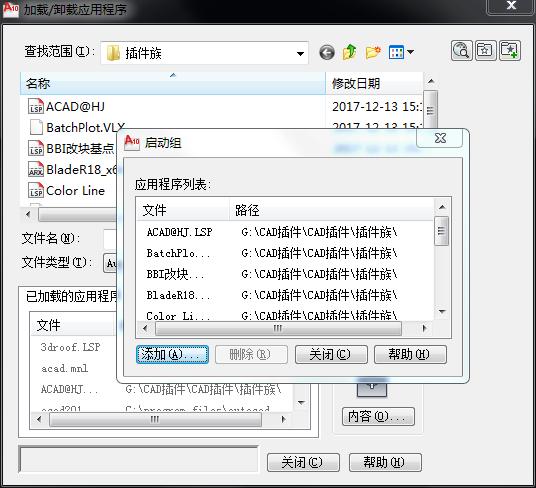This screenshot has width=536, height=488.
Task: Select ACAD@HJ.LSP row in 应用程序列表
Action: [x=285, y=232]
